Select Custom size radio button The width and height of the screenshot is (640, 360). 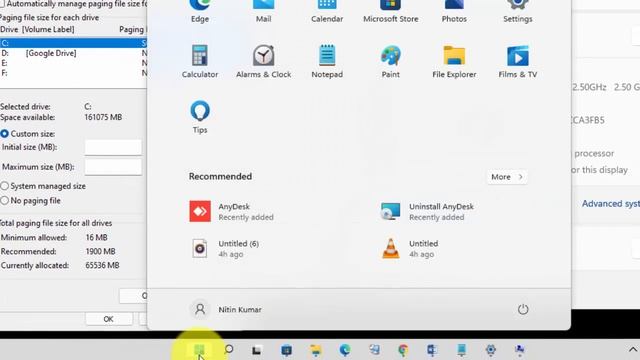coord(4,134)
